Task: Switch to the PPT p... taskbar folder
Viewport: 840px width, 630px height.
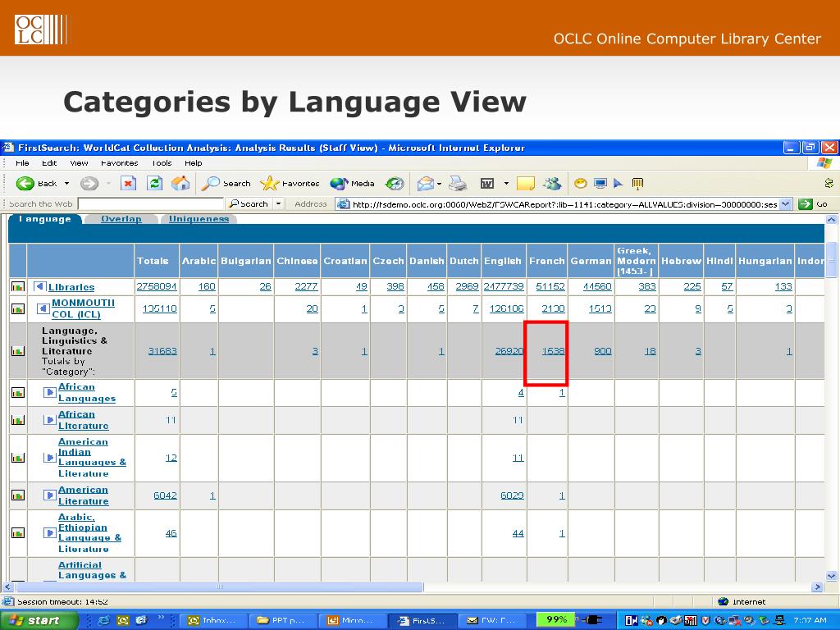Action: point(283,620)
